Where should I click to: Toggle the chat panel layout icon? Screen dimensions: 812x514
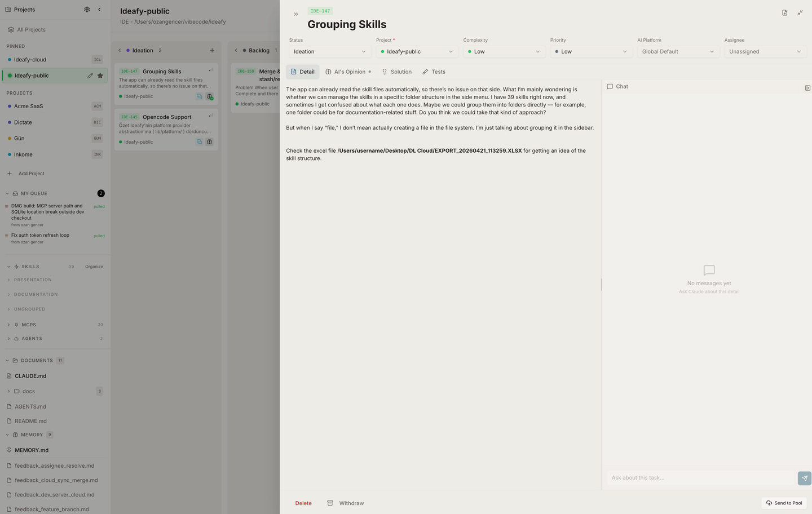click(x=807, y=88)
